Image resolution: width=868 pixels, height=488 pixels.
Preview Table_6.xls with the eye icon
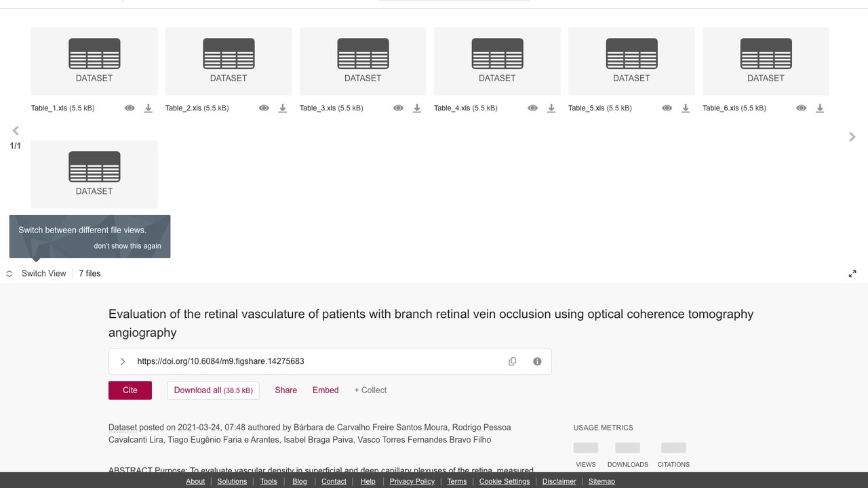tap(801, 108)
